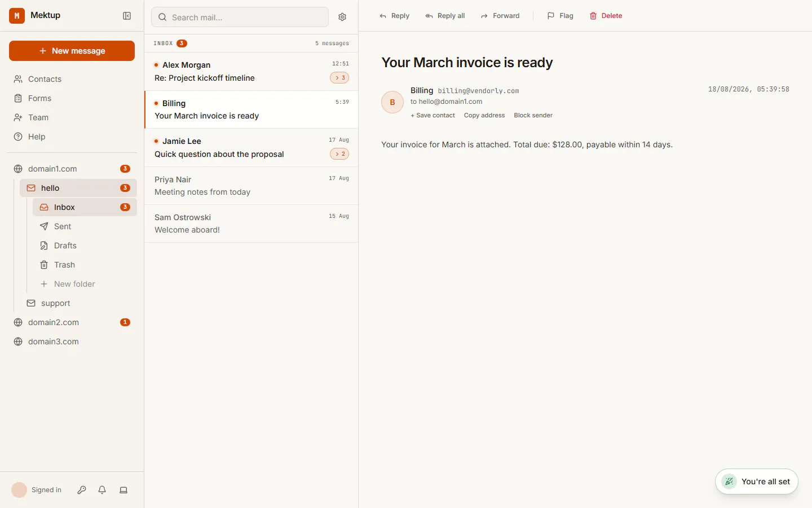Expand domain3.com in sidebar

click(x=72, y=341)
